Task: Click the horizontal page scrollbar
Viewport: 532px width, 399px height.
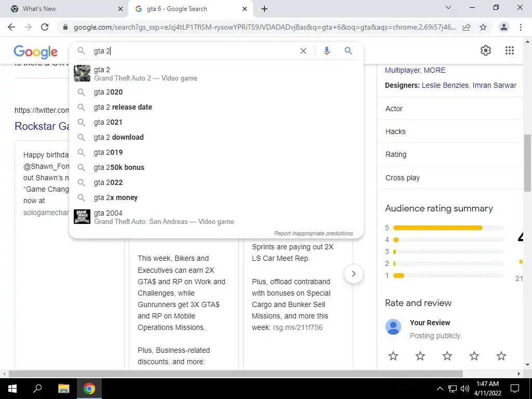Action: (x=235, y=374)
